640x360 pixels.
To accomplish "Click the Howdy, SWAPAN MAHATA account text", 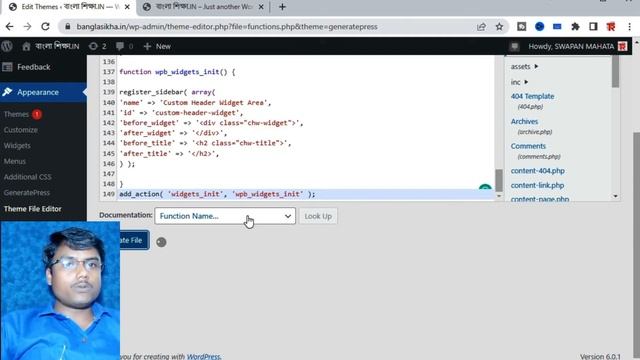I will 571,46.
